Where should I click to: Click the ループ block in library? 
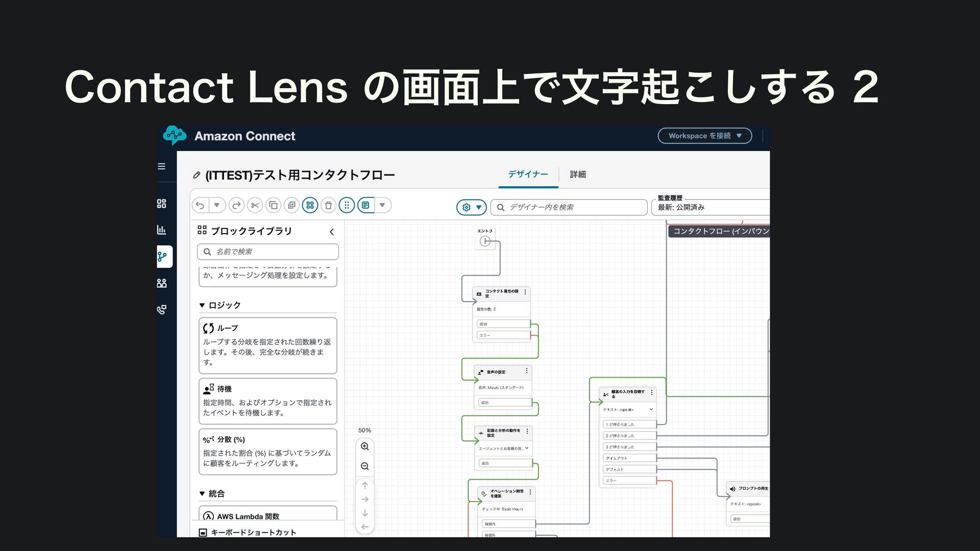267,345
